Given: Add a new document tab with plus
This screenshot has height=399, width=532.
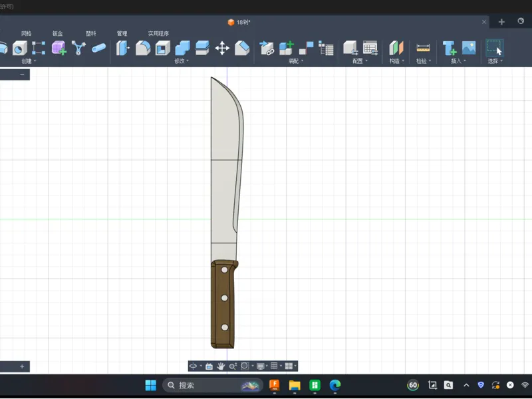Looking at the screenshot, I should pos(501,22).
